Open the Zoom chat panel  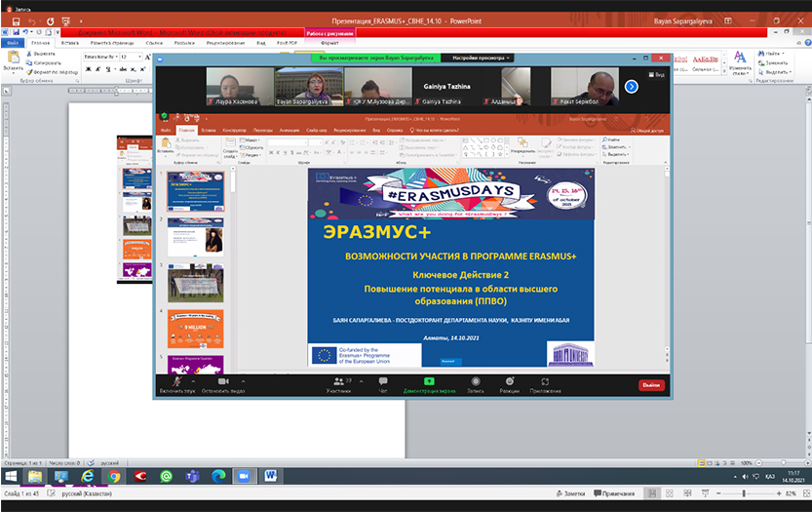(383, 381)
